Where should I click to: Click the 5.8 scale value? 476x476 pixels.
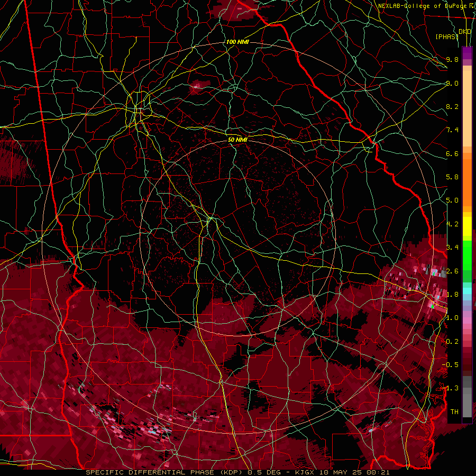[452, 177]
